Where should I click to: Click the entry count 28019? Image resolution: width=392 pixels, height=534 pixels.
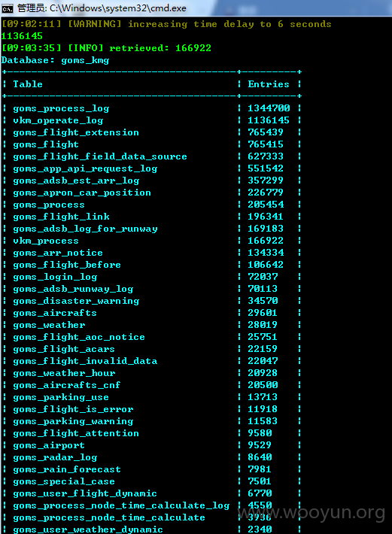tap(263, 325)
